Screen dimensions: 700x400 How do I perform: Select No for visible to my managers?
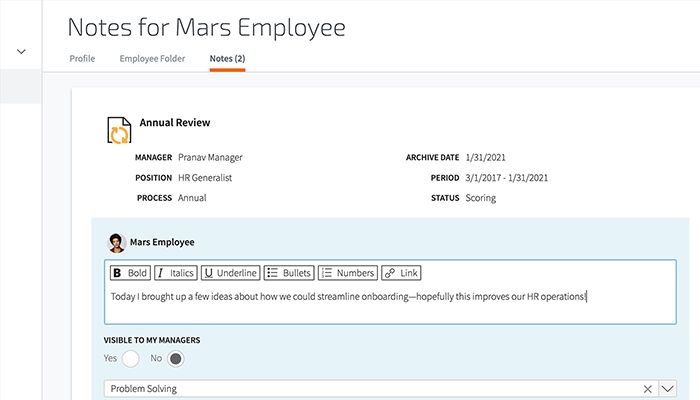(x=176, y=358)
